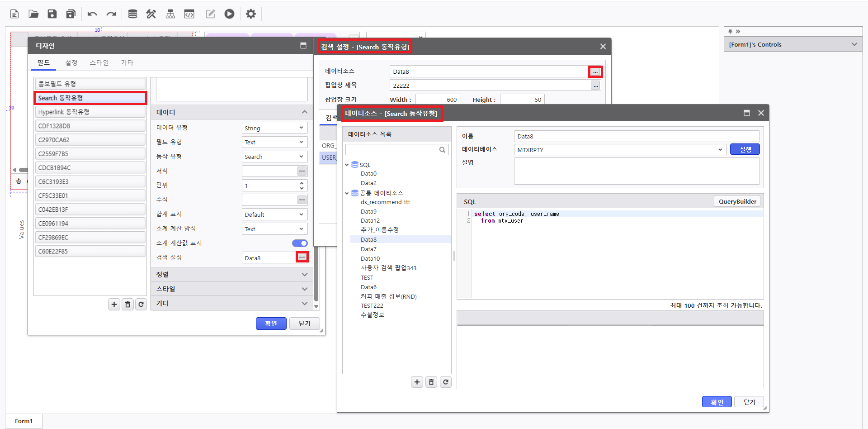Expand the [Form1]'s Controls dropdown
This screenshot has height=429, width=868.
click(854, 44)
